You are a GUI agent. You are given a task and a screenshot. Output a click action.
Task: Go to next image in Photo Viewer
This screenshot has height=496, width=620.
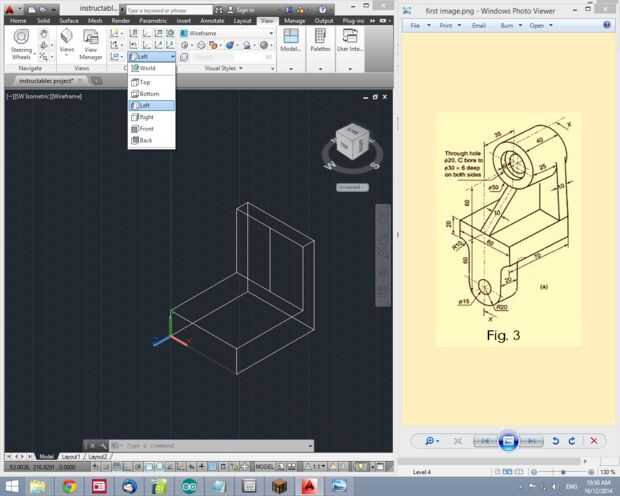tap(532, 441)
